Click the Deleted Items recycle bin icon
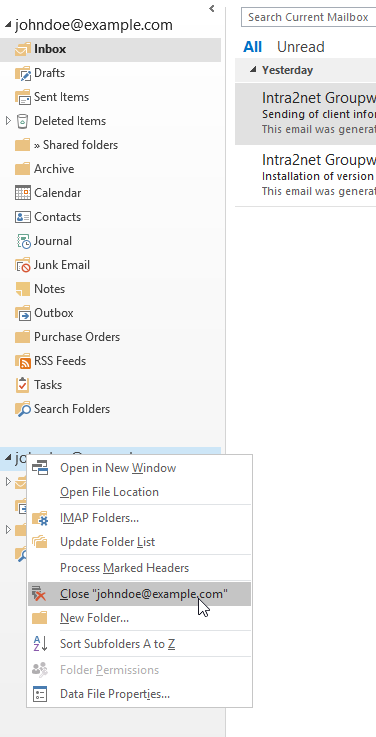Viewport: 376px width, 737px height. (22, 121)
